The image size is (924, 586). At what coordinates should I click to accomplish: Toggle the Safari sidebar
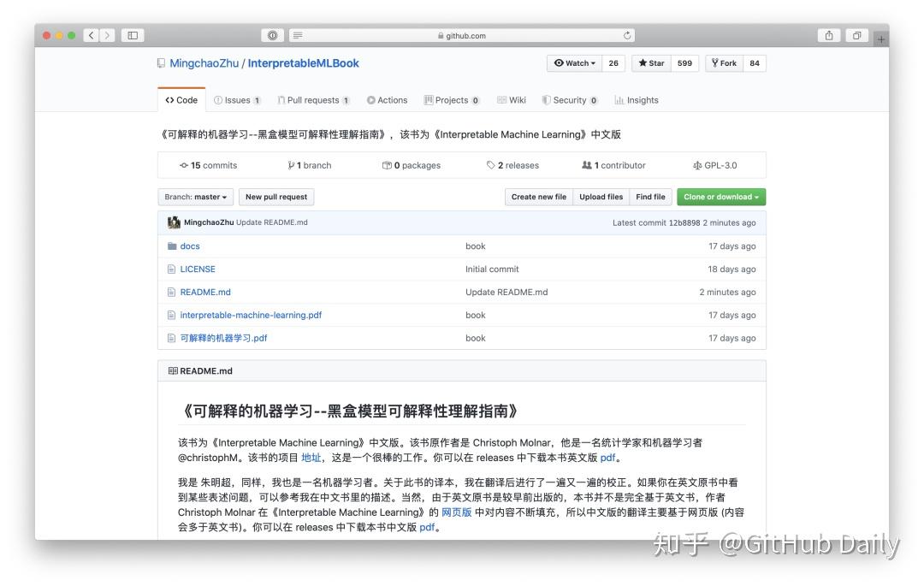[133, 35]
